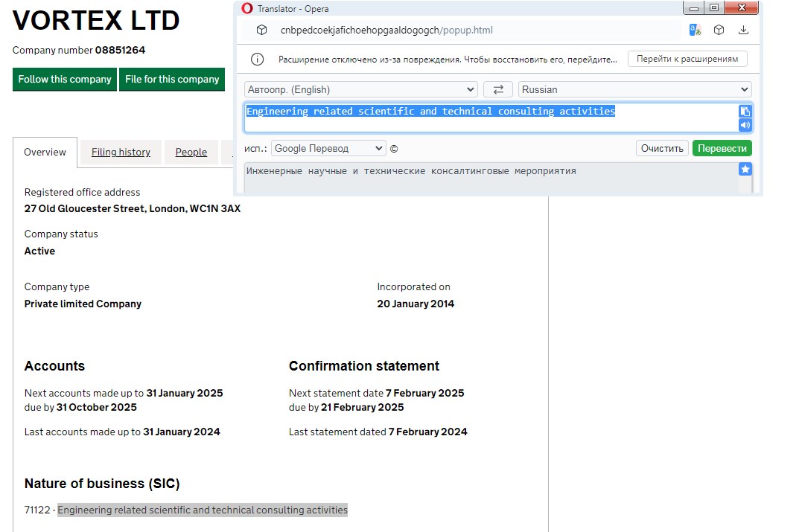
Task: Play source text with the speaker icon
Action: (745, 125)
